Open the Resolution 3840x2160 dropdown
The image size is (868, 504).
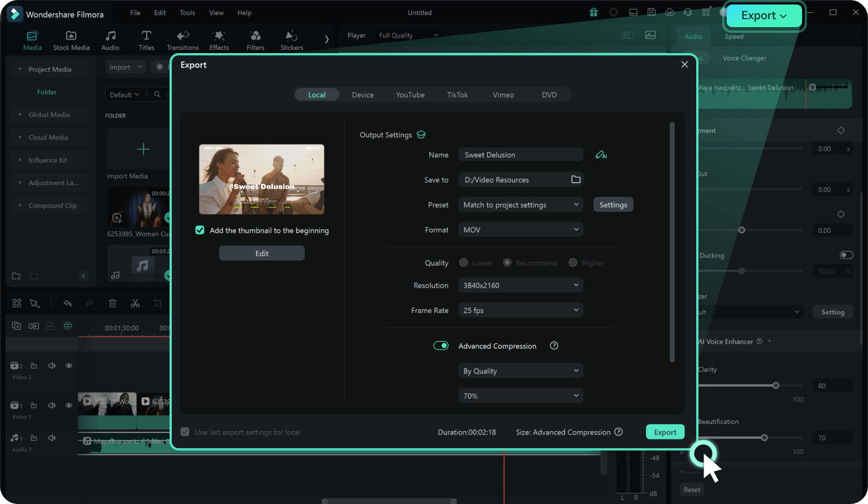coord(520,285)
